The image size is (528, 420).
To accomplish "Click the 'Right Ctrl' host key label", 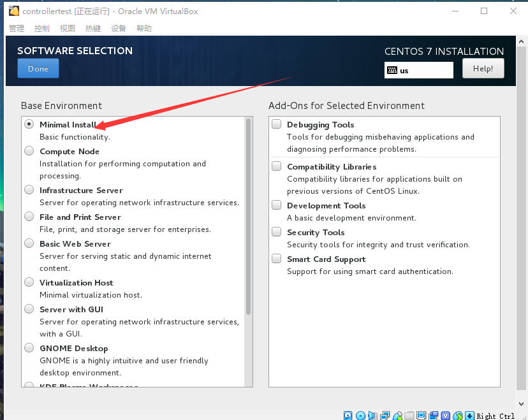I will pos(495,416).
